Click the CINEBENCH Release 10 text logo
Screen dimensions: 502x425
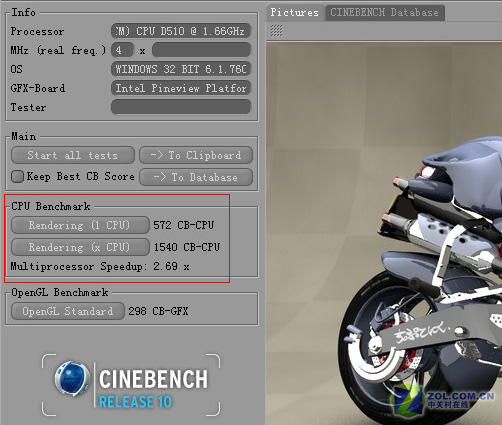coord(153,389)
